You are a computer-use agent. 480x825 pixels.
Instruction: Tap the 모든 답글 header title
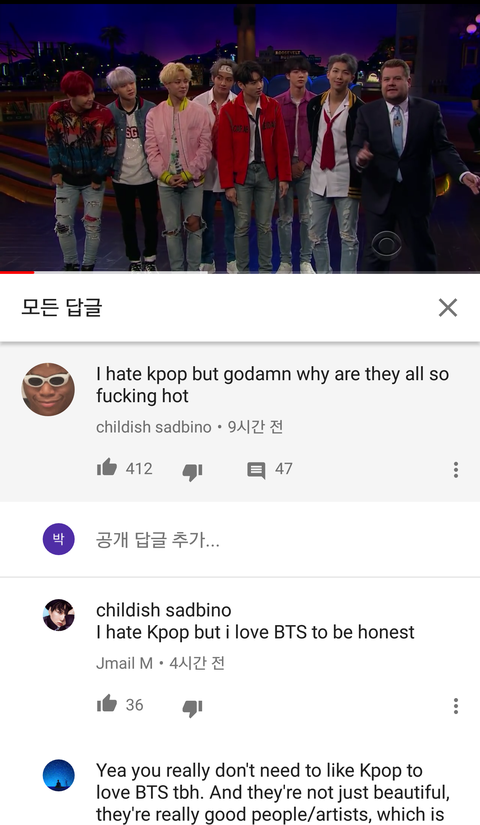[x=62, y=307]
